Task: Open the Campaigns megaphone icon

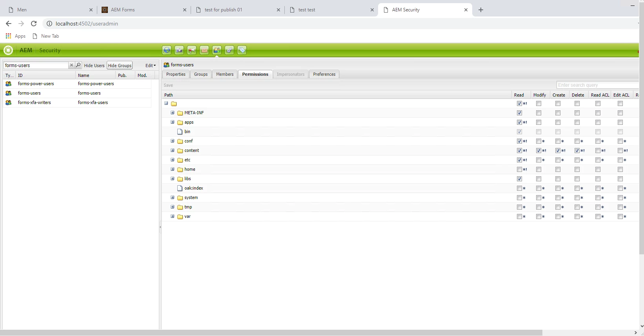Action: click(192, 50)
